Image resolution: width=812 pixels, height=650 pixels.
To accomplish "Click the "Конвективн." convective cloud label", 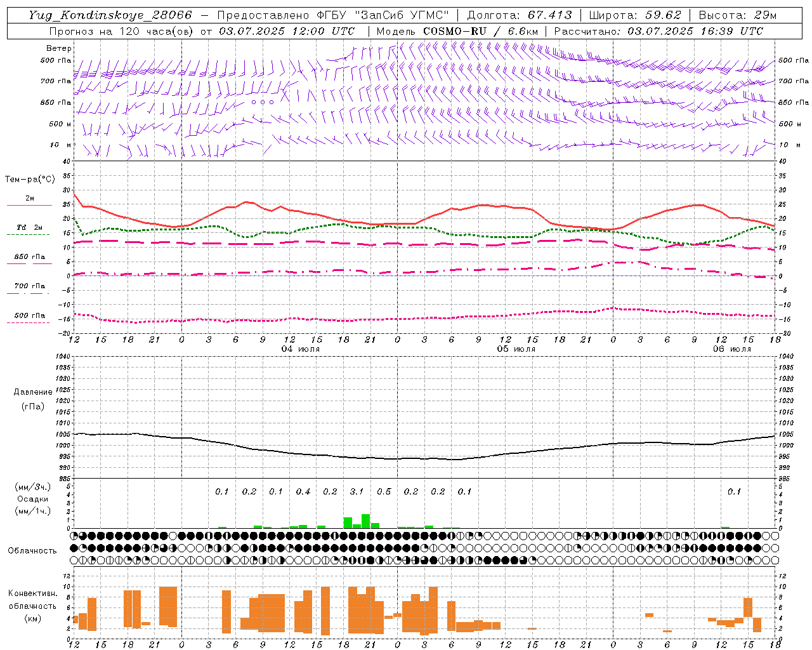I will click(x=32, y=594).
